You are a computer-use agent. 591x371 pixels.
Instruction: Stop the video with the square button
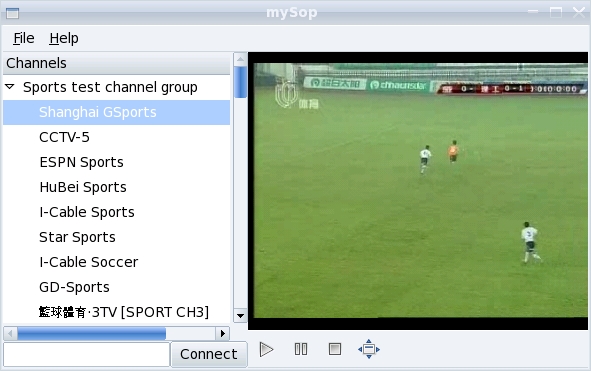click(335, 349)
